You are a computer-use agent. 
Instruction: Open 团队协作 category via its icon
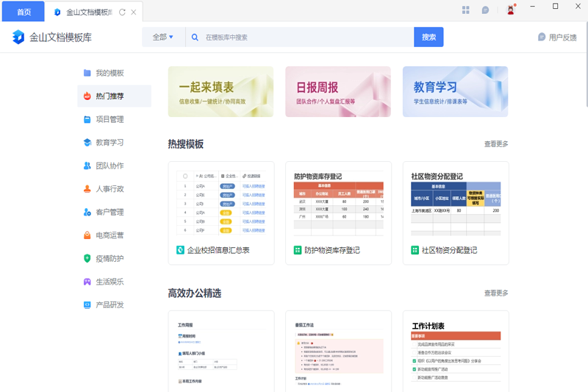pos(87,165)
